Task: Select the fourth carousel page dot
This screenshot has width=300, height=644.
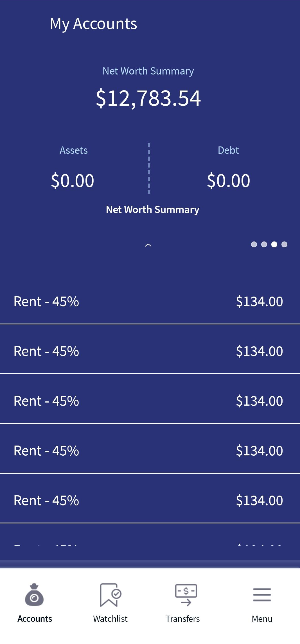Action: pyautogui.click(x=284, y=244)
